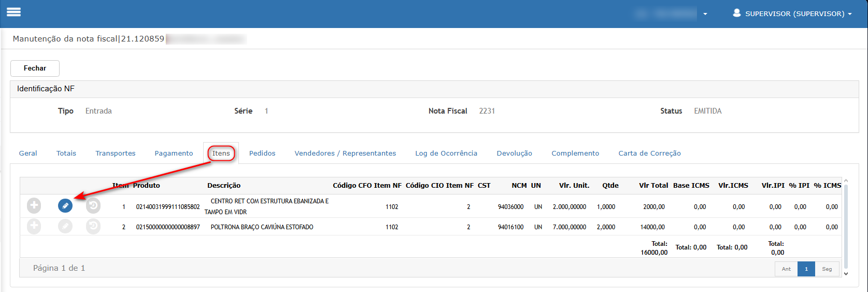
Task: Click the Seg next page button
Action: tap(827, 269)
